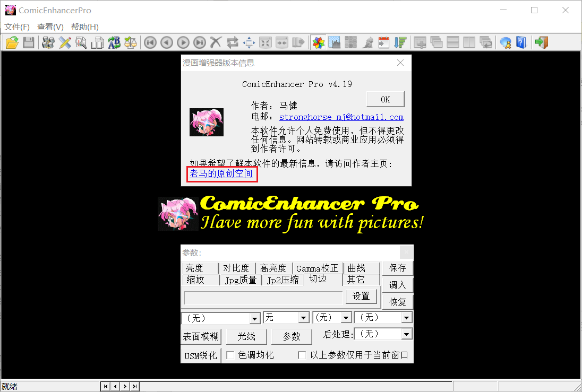Open the 查看(V) menu
The height and width of the screenshot is (392, 582).
50,27
